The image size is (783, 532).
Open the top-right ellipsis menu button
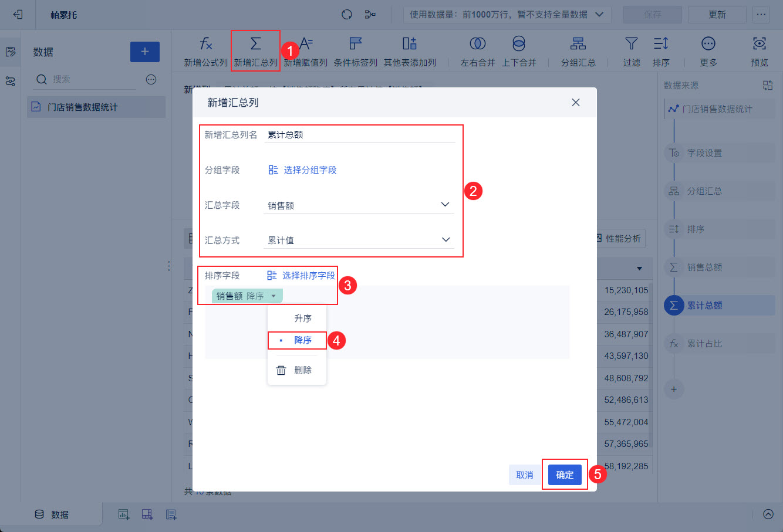click(x=761, y=14)
